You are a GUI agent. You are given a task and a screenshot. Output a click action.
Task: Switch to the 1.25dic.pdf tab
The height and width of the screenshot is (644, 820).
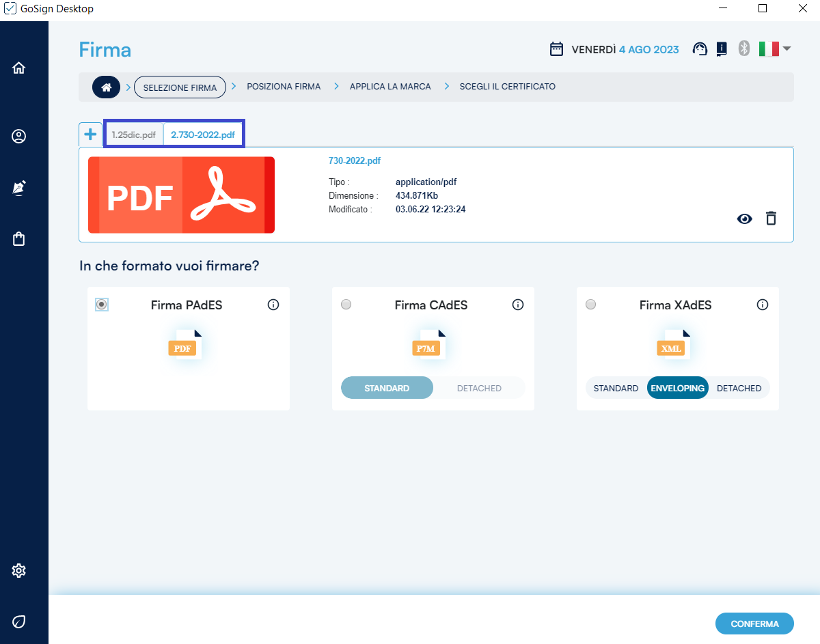pos(134,135)
